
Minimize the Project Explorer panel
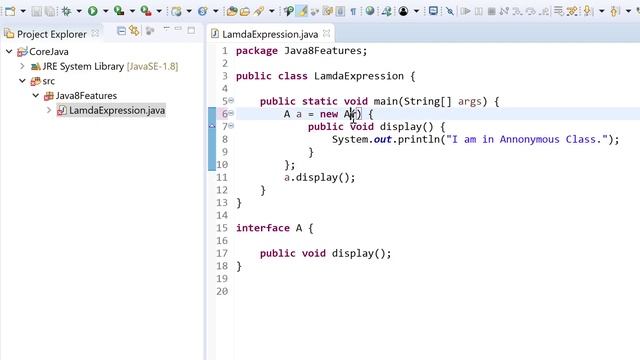(178, 29)
